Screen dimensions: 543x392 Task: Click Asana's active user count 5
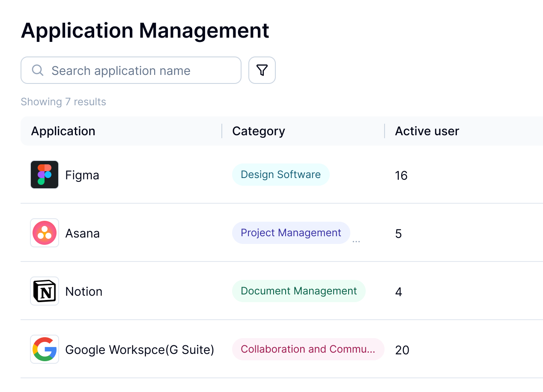click(398, 234)
